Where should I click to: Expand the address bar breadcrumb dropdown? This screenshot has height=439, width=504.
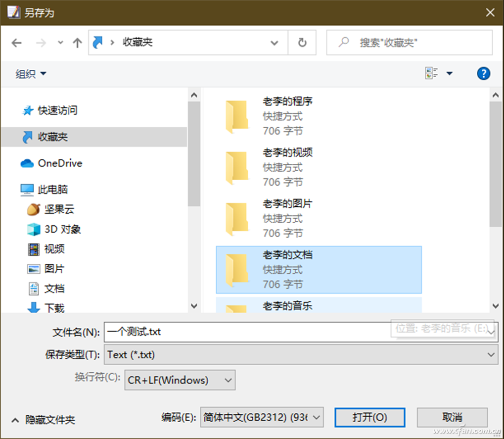click(x=275, y=43)
